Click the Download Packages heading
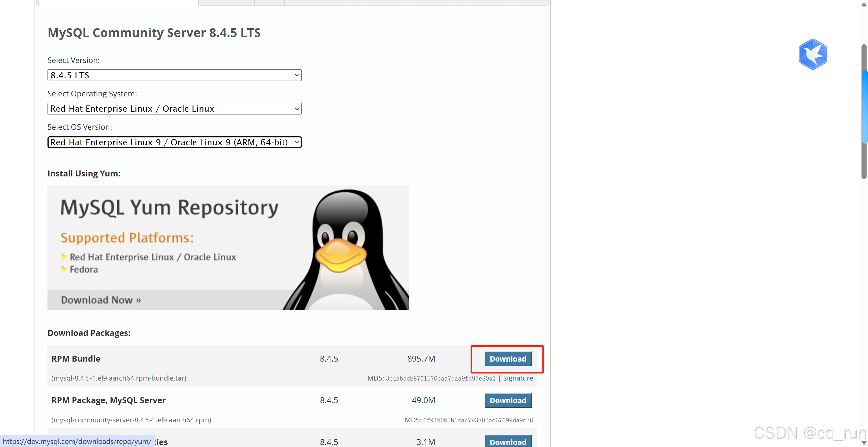Screen dimensions: 868x447 pyautogui.click(x=89, y=333)
